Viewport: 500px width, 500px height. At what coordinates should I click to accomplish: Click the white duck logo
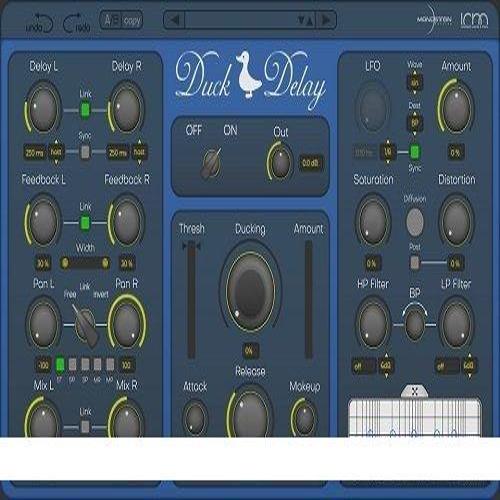248,75
